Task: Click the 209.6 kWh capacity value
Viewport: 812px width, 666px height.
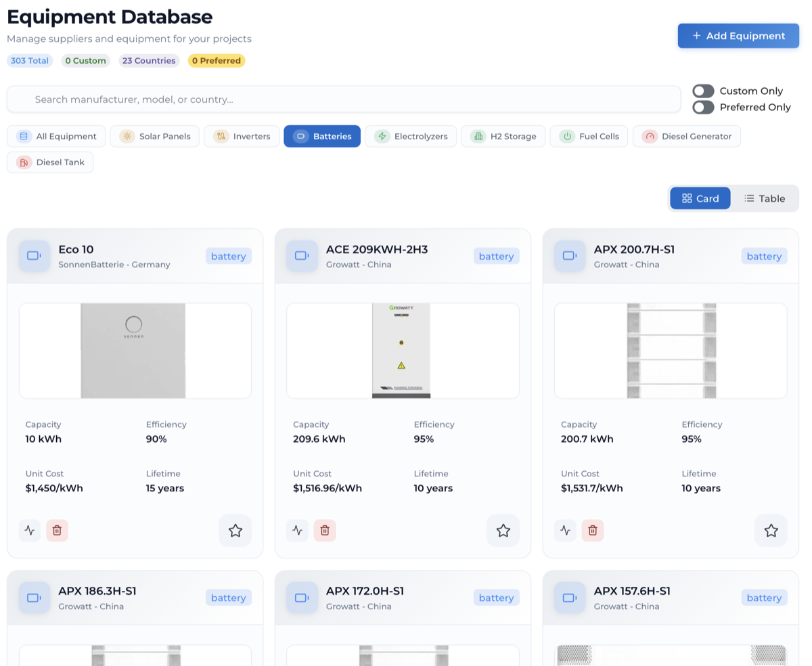Action: [x=319, y=439]
